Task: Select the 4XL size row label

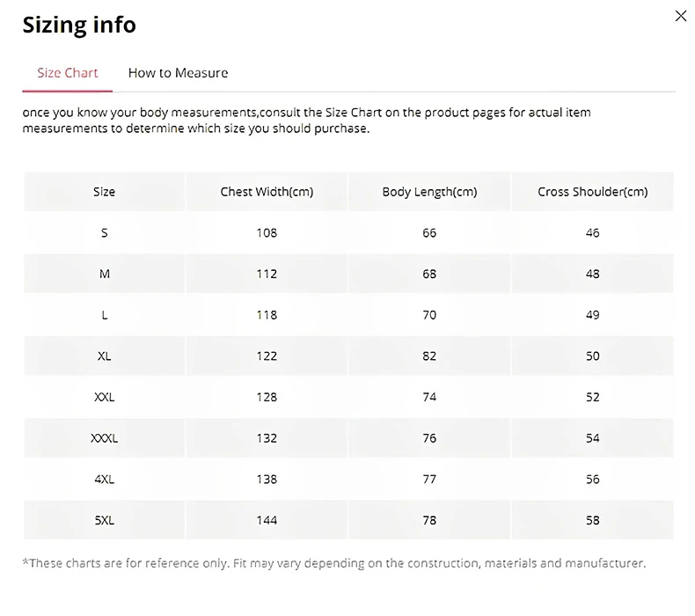Action: (x=105, y=480)
